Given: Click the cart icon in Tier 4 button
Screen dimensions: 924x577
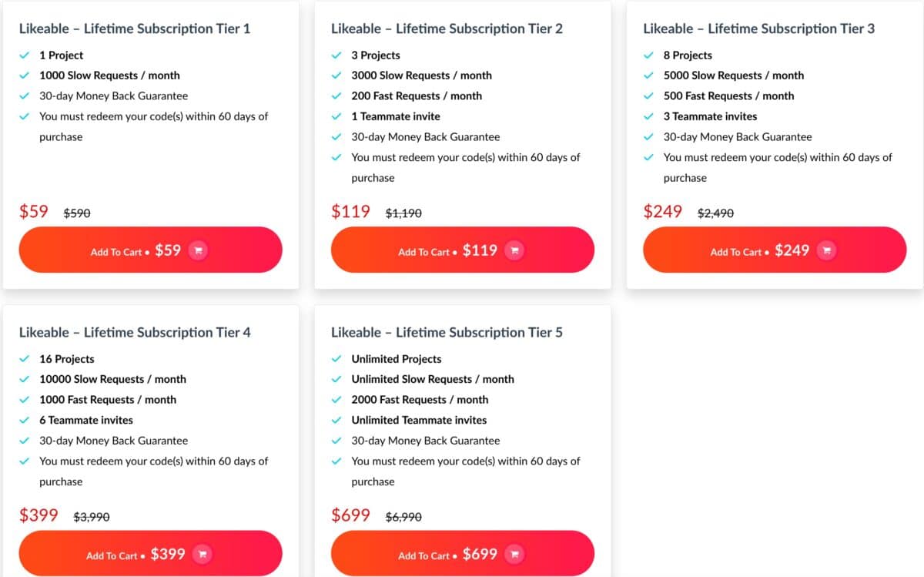Looking at the screenshot, I should 203,554.
